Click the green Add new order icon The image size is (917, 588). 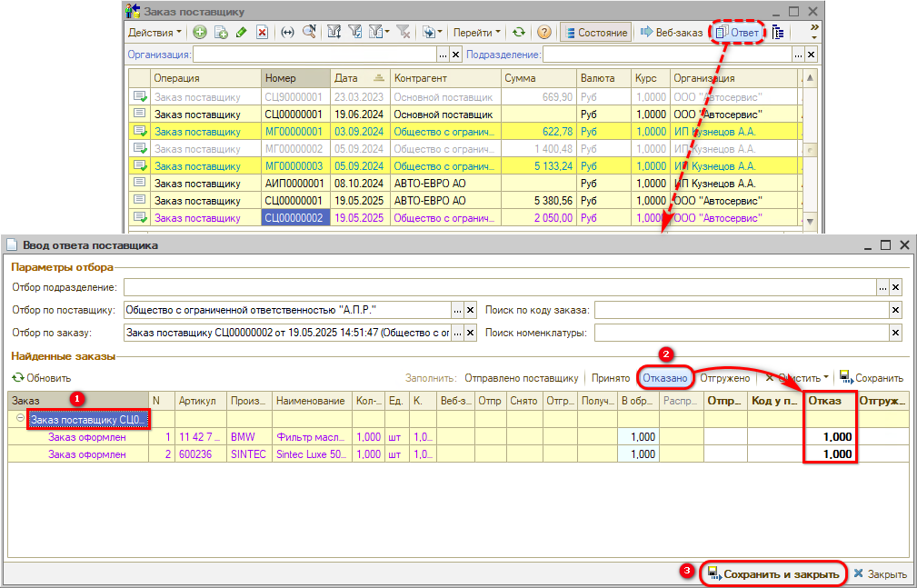[200, 32]
